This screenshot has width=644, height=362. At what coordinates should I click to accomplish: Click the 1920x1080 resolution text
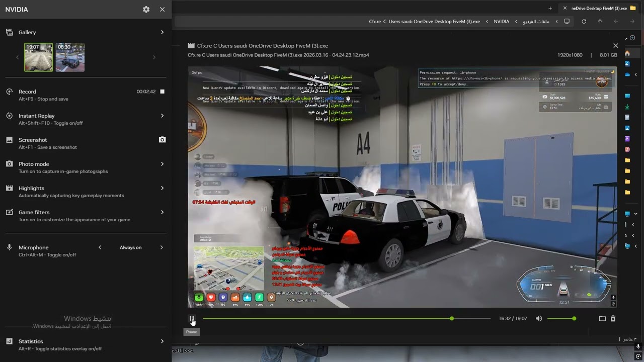570,55
